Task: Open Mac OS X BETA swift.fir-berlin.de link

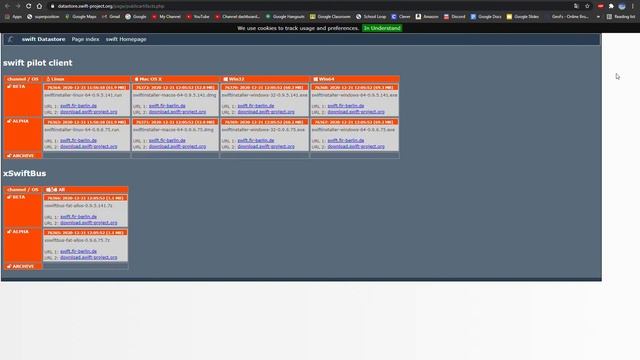Action: click(x=167, y=106)
